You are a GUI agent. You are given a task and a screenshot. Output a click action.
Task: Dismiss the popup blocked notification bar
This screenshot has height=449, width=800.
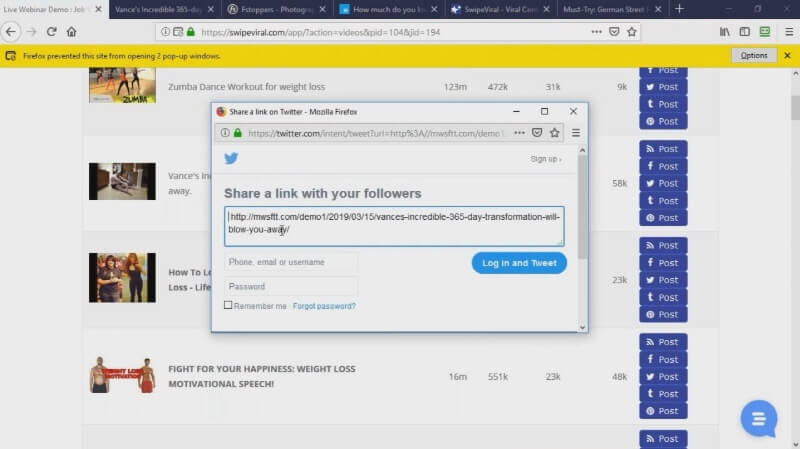click(787, 55)
